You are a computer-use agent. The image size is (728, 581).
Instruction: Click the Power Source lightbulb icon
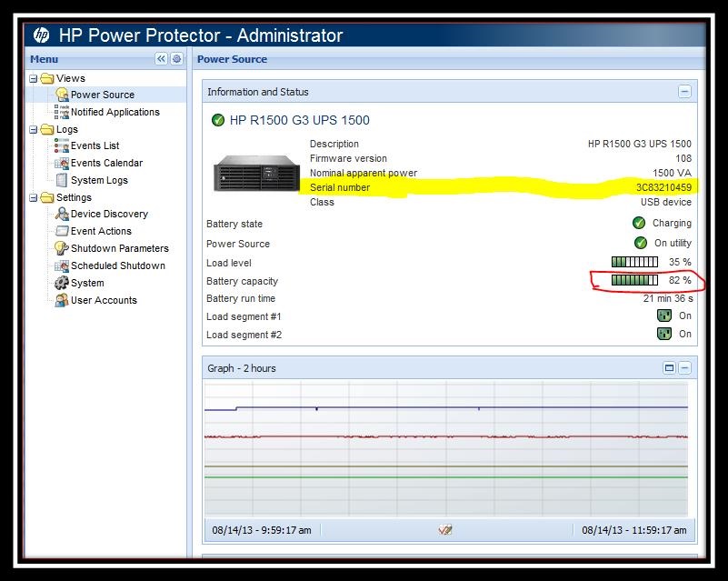[62, 95]
